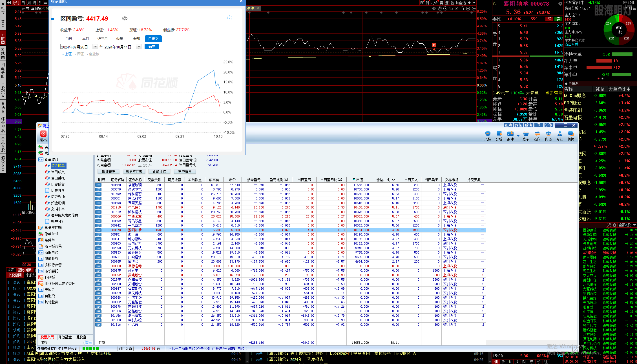Viewport: 637px width, 364px height.
Task: Switch to 专业 professional mode
Action: (560, 136)
